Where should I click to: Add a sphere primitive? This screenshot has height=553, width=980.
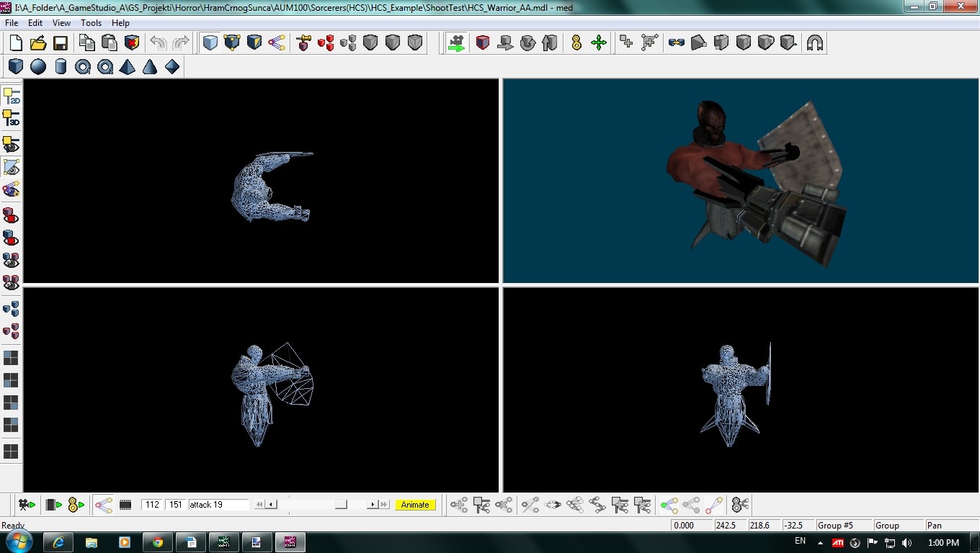(x=38, y=67)
